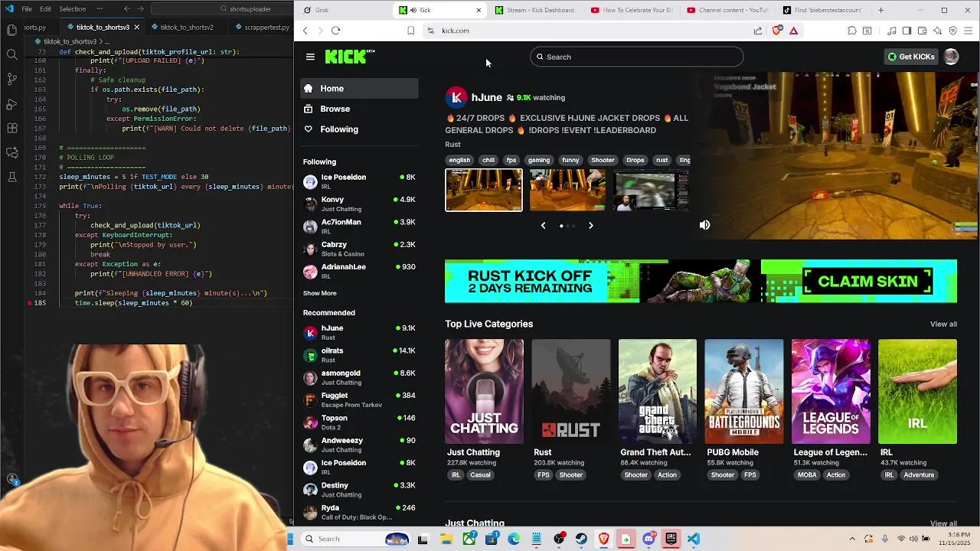Click the KICK logo in header
Viewport: 980px width, 551px height.
(x=350, y=57)
